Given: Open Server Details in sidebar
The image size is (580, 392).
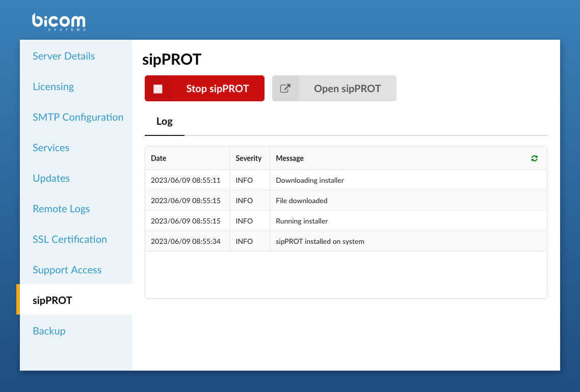Looking at the screenshot, I should (x=64, y=56).
